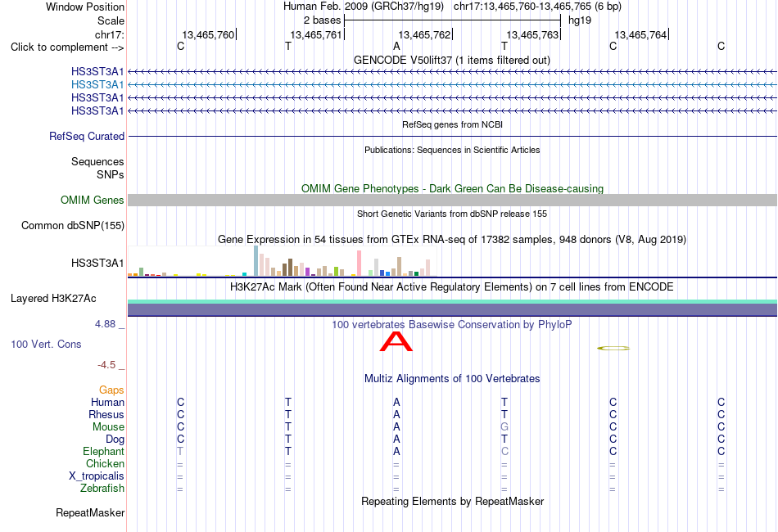Click the 2 bases scale bar
Image resolution: width=778 pixels, height=532 pixels.
pos(452,20)
